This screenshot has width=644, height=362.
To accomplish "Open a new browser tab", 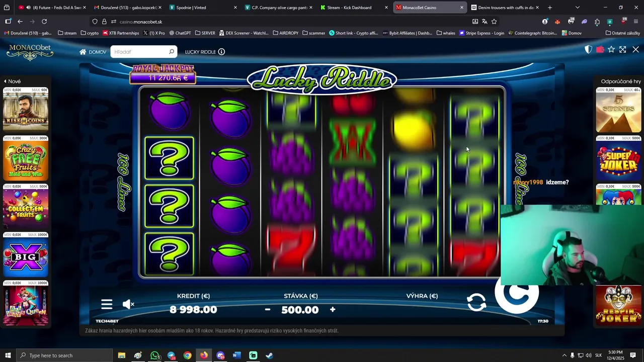I will click(549, 8).
